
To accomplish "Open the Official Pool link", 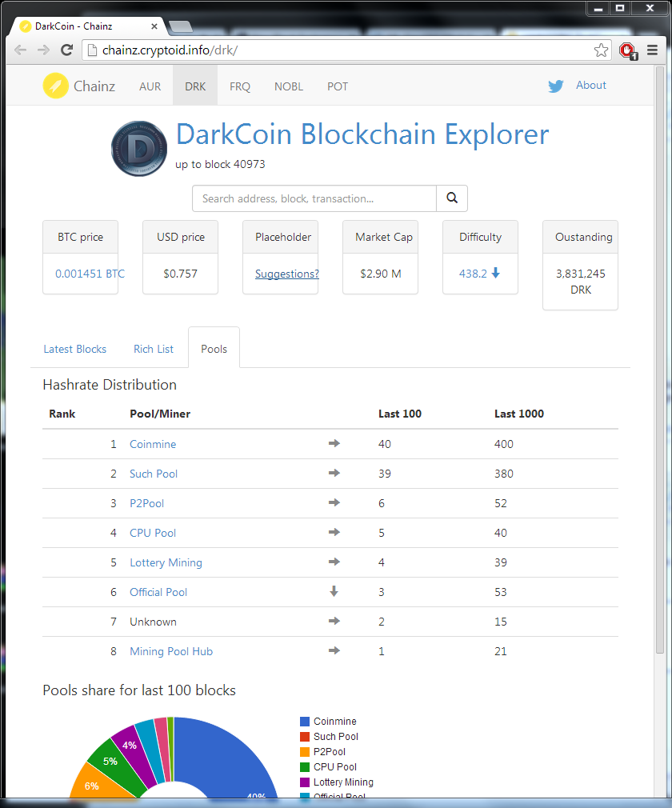I will (158, 592).
